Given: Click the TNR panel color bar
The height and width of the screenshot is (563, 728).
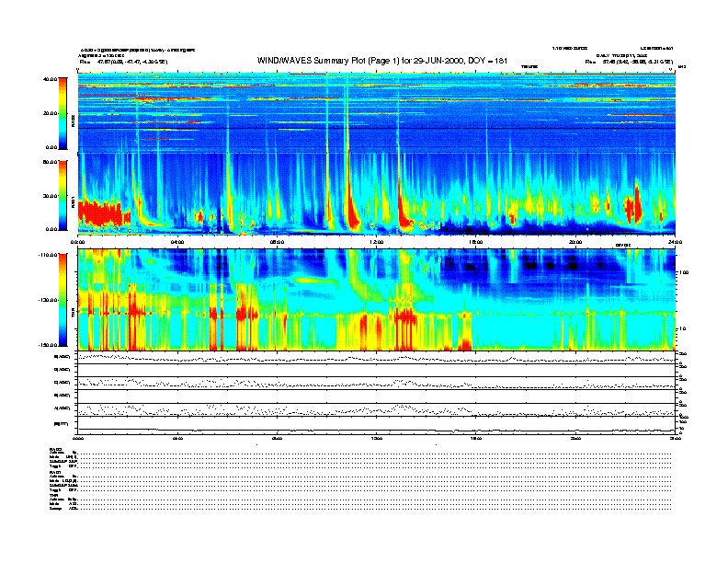Looking at the screenshot, I should click(x=64, y=300).
